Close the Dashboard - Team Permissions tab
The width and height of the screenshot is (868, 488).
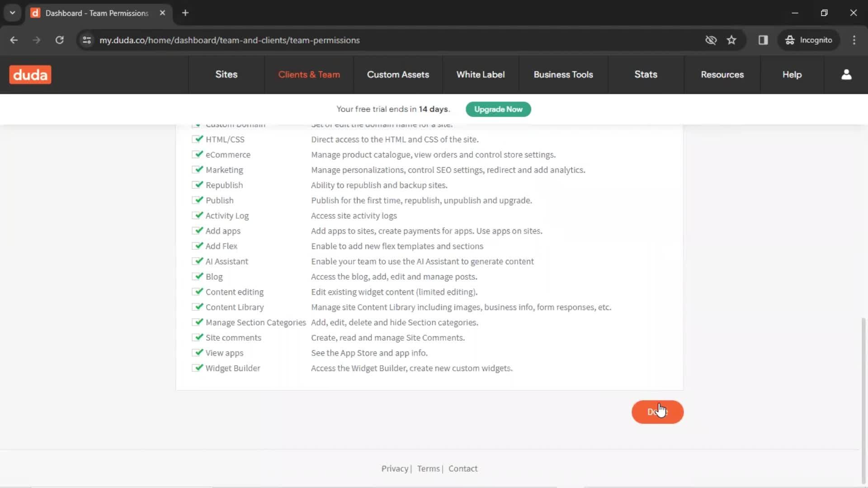[x=162, y=13]
